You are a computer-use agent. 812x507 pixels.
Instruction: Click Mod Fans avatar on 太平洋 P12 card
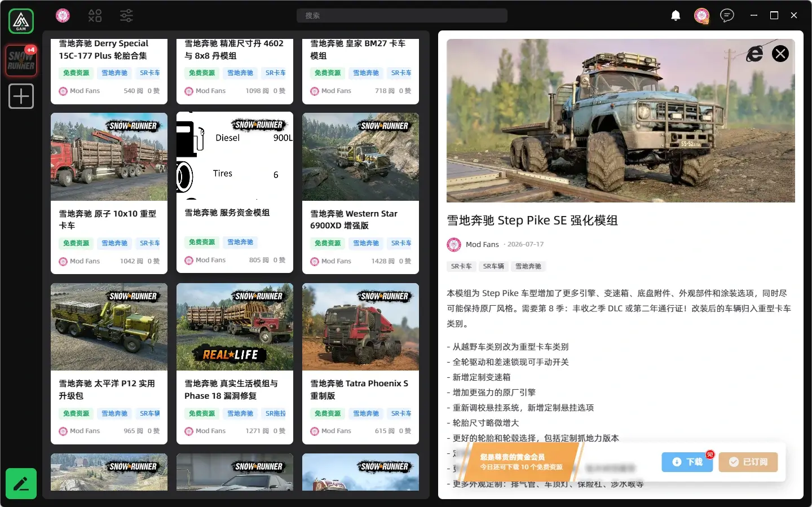63,431
